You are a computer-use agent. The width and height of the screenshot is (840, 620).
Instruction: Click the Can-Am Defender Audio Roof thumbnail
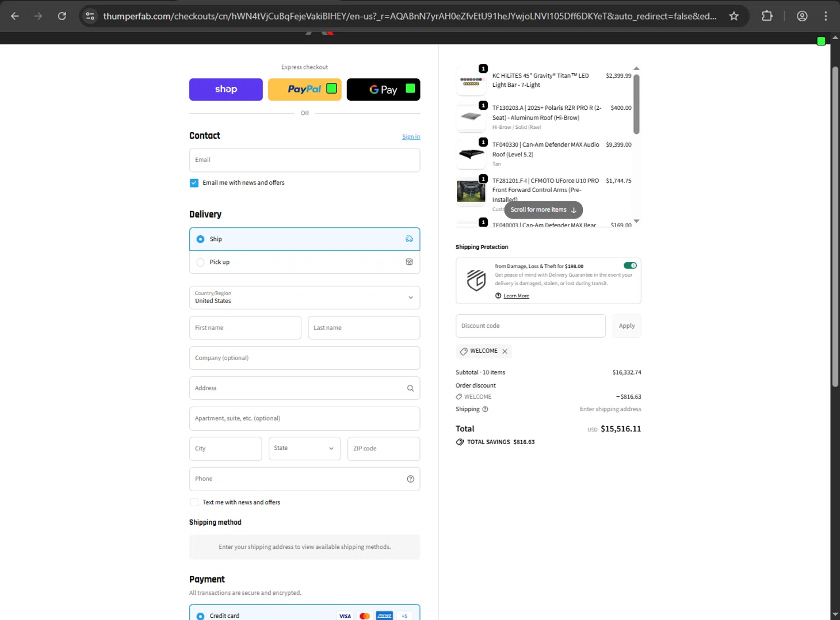point(471,155)
